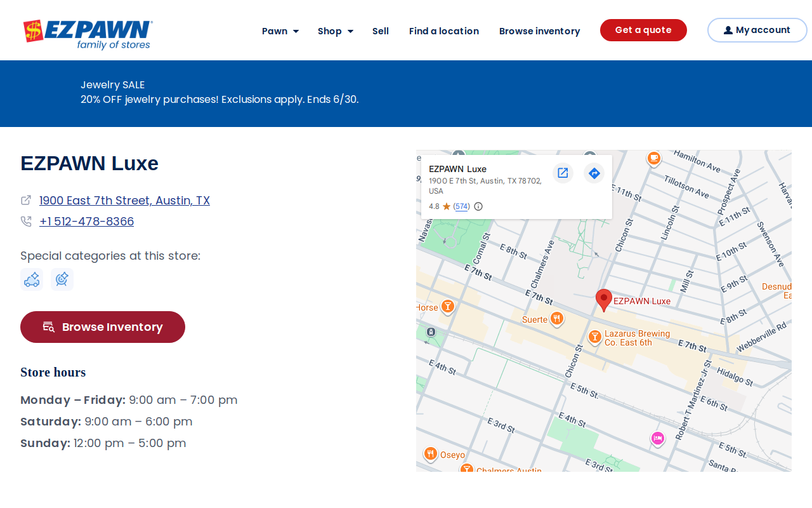Click the second special category target icon
The height and width of the screenshot is (508, 812).
[62, 279]
